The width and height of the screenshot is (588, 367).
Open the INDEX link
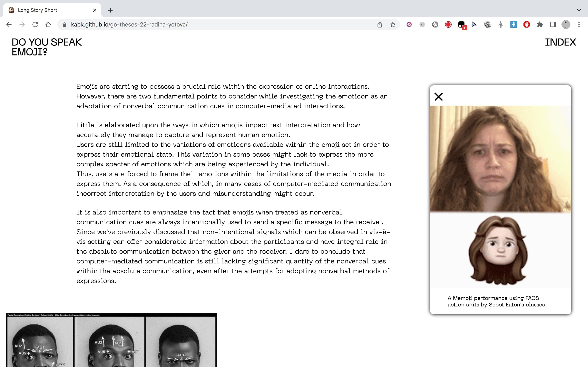(x=560, y=42)
